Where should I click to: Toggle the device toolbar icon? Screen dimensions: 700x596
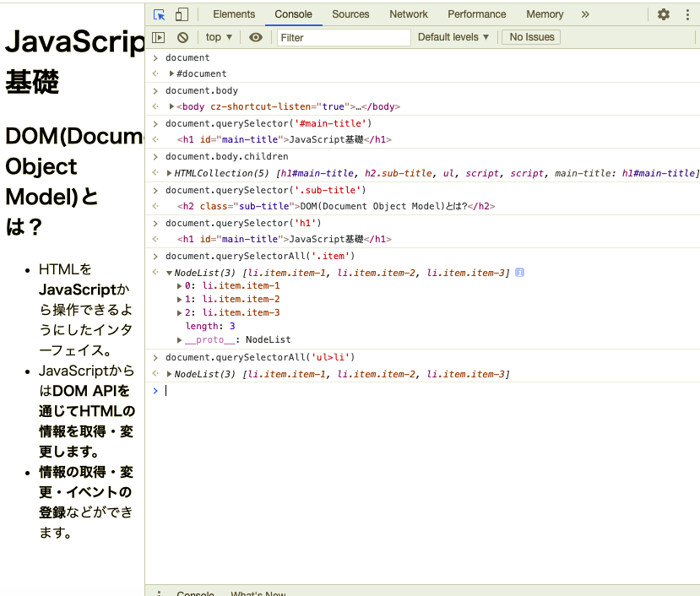click(x=182, y=14)
